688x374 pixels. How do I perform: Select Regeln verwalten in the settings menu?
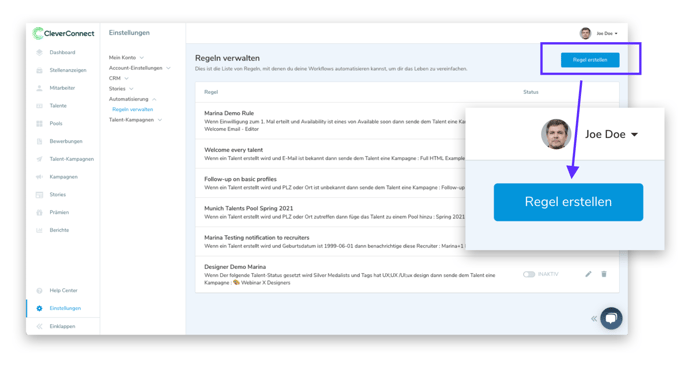pyautogui.click(x=133, y=109)
